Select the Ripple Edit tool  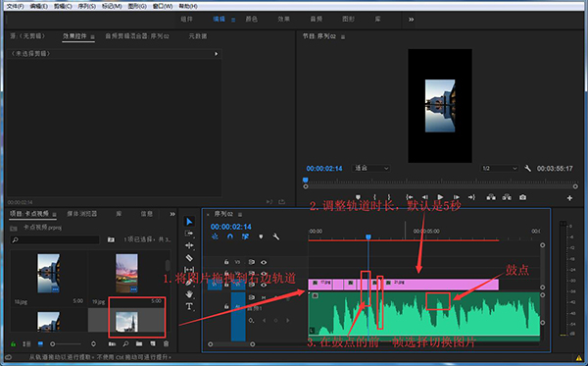189,245
